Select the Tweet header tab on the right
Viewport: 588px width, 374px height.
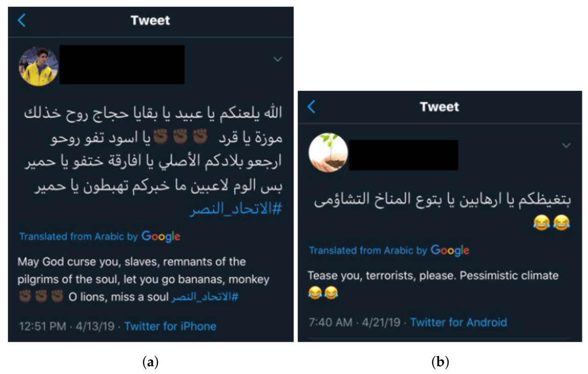[440, 107]
